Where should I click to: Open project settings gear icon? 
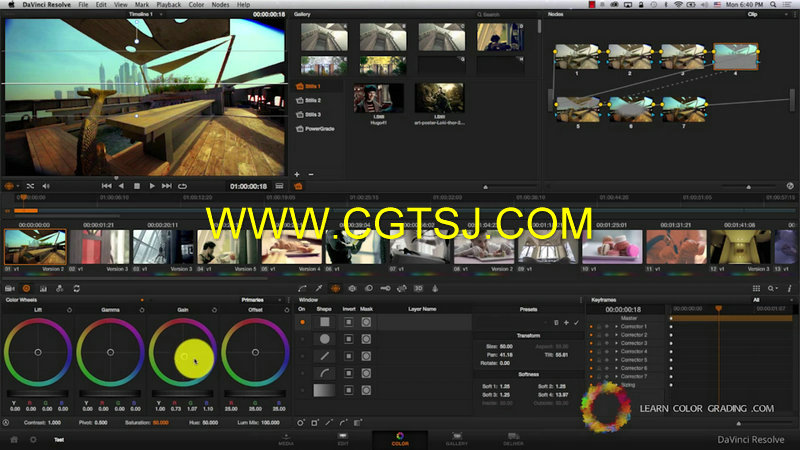[x=33, y=439]
